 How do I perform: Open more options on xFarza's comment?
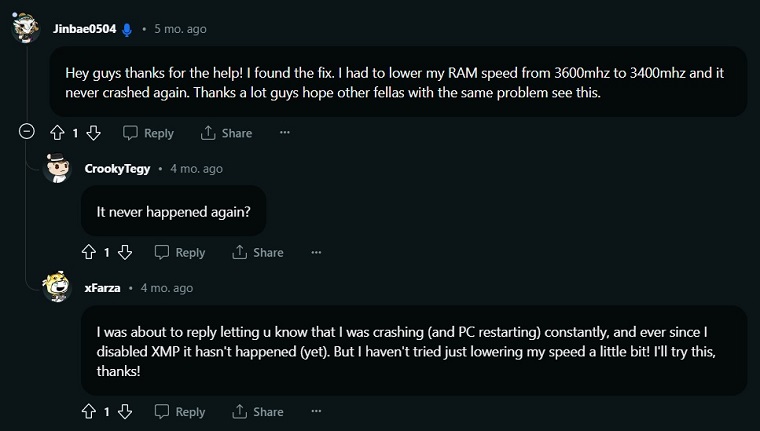[x=316, y=411]
